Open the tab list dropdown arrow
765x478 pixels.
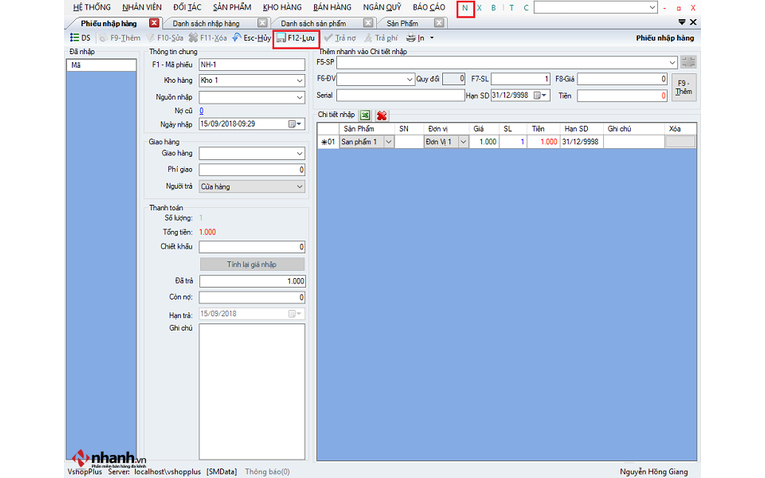682,22
